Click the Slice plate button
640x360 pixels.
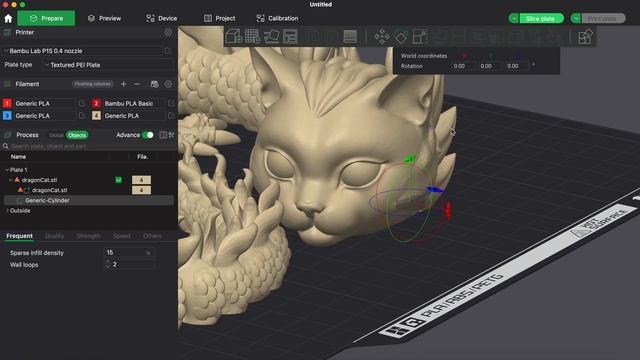coord(542,18)
